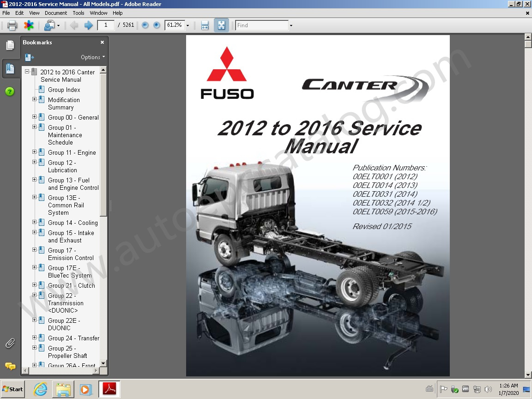Open the Find options dropdown arrow
The image size is (532, 399).
coord(291,25)
